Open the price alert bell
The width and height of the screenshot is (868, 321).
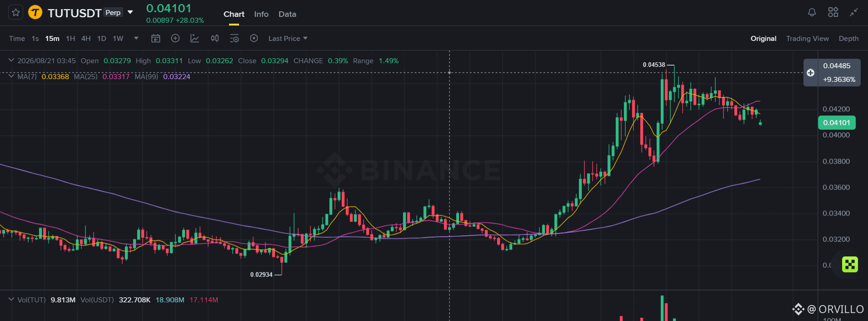(812, 12)
